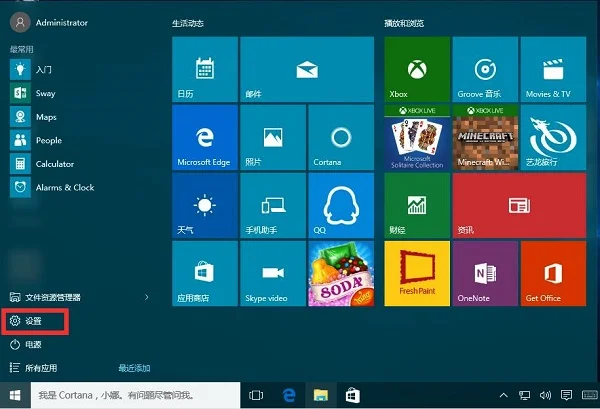Screen dimensions: 600x409
Task: Open the Cortana tile
Action: pos(340,140)
